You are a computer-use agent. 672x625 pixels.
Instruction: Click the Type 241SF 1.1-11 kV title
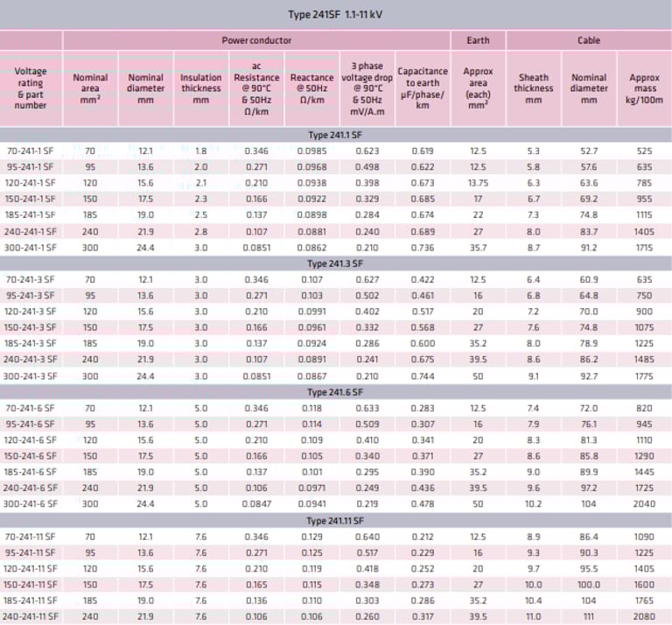coord(335,14)
